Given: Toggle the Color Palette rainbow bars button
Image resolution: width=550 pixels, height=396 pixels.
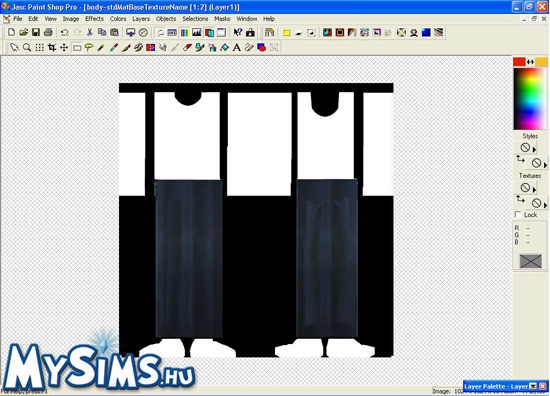Looking at the screenshot, I should 185,33.
